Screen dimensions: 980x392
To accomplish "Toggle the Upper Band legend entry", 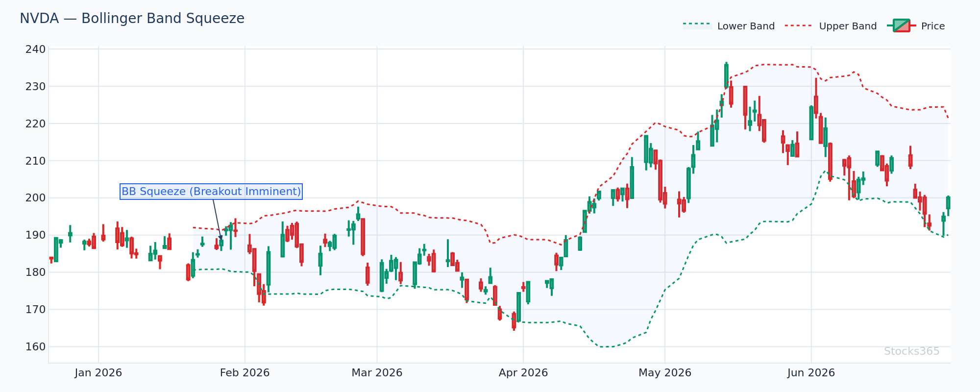I will 831,26.
